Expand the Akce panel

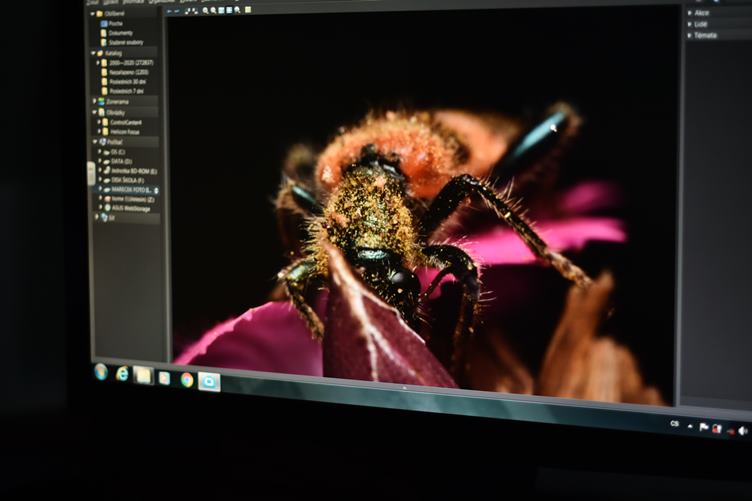(x=690, y=13)
